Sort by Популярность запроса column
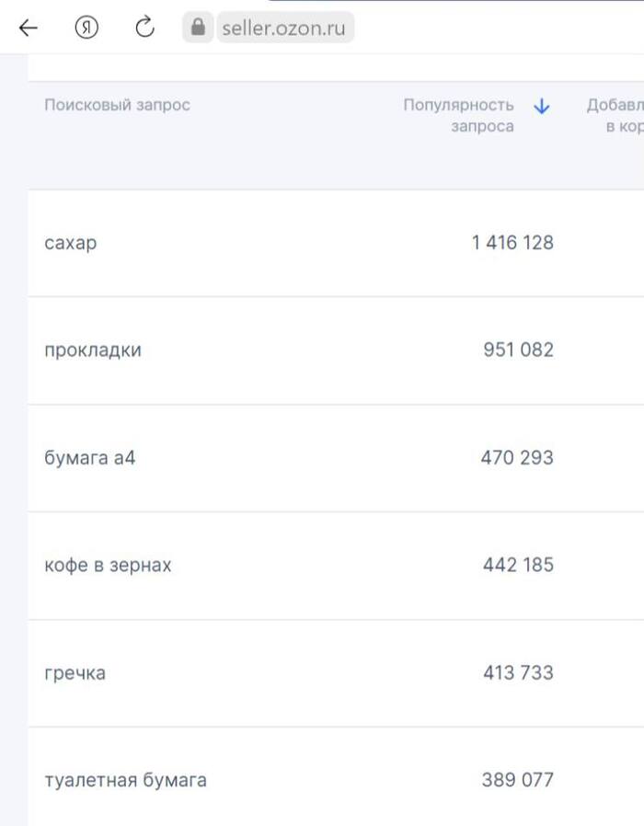The width and height of the screenshot is (644, 826). (x=458, y=115)
